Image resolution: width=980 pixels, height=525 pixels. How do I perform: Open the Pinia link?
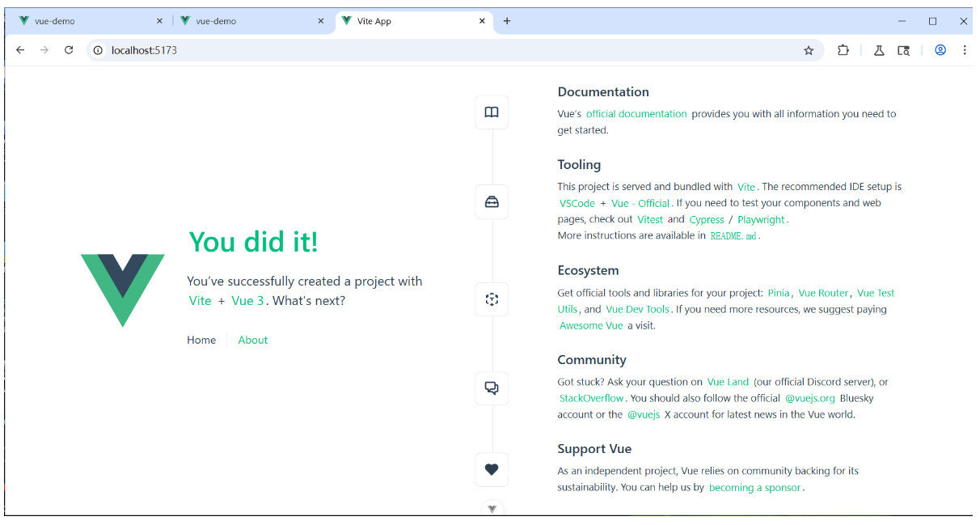[779, 293]
